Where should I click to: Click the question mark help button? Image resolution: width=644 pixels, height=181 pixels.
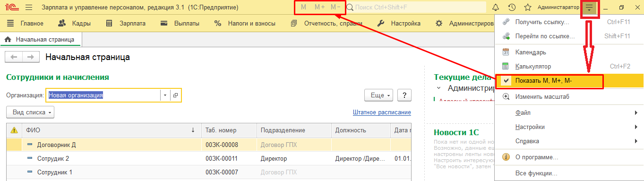pos(404,95)
